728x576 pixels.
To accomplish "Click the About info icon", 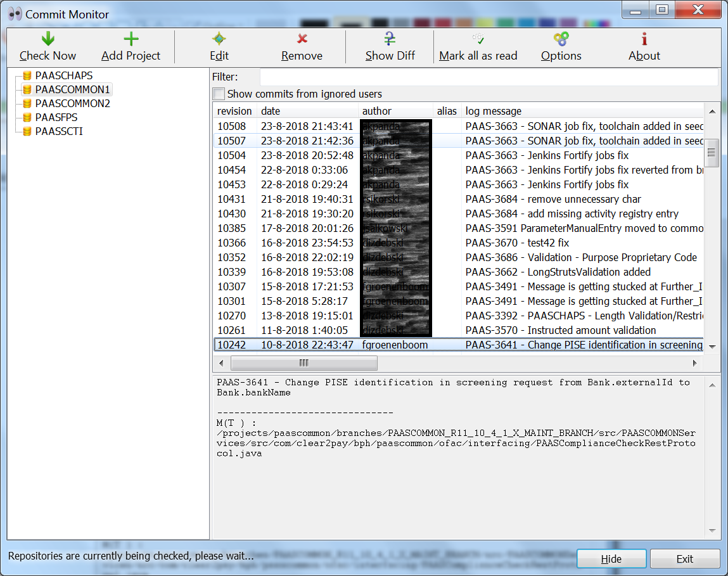I will tap(644, 39).
